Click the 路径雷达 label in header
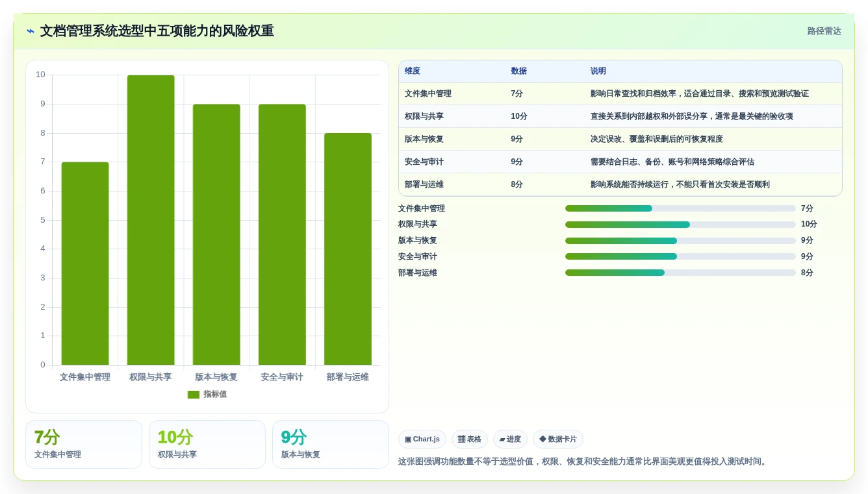The width and height of the screenshot is (868, 494). (x=824, y=31)
